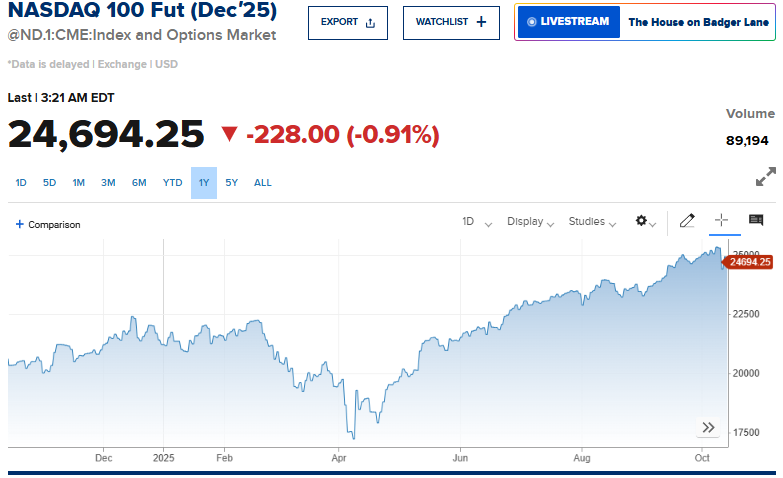Switch to the YTD range tab

point(172,183)
